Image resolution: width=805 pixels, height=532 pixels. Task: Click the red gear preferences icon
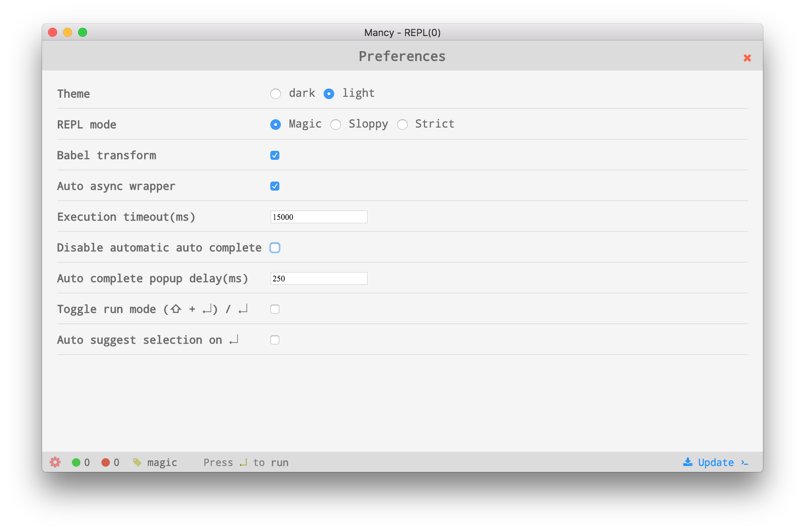tap(55, 462)
